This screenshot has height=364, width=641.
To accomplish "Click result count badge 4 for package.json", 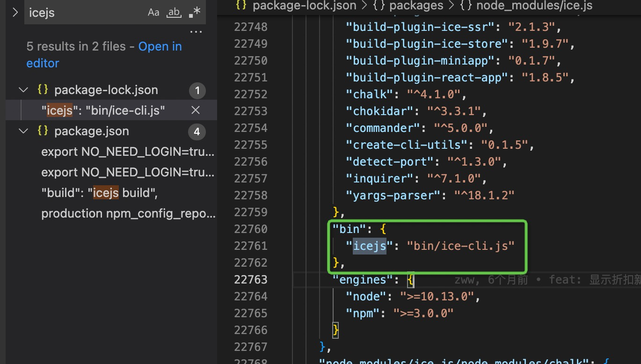I will 197,131.
